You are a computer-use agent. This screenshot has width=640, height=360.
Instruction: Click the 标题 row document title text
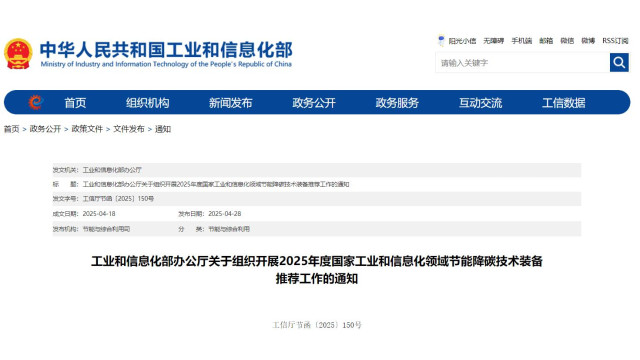(216, 184)
